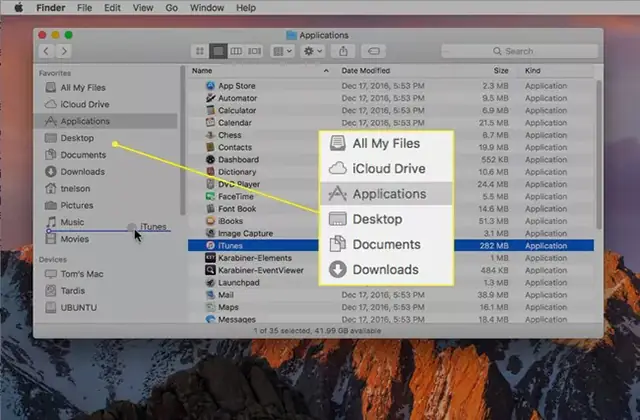Click the Dictionary icon

(210, 171)
